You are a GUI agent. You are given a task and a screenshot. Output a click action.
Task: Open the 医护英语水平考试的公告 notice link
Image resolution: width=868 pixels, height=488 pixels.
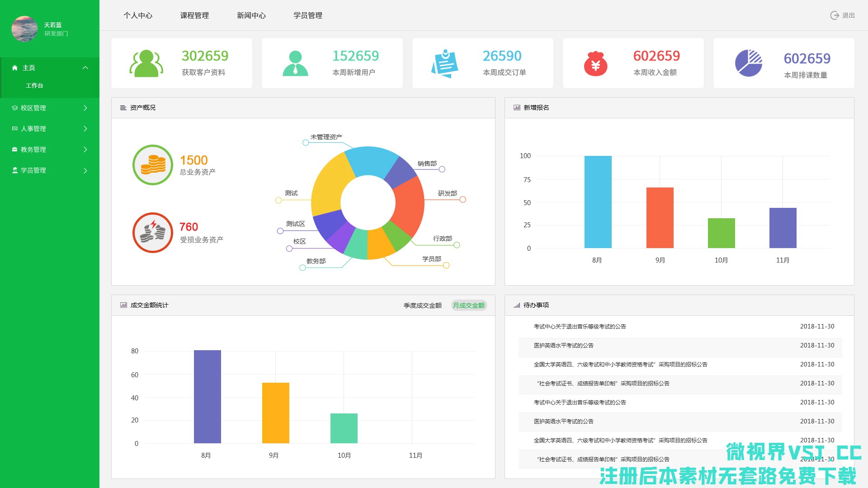[563, 346]
